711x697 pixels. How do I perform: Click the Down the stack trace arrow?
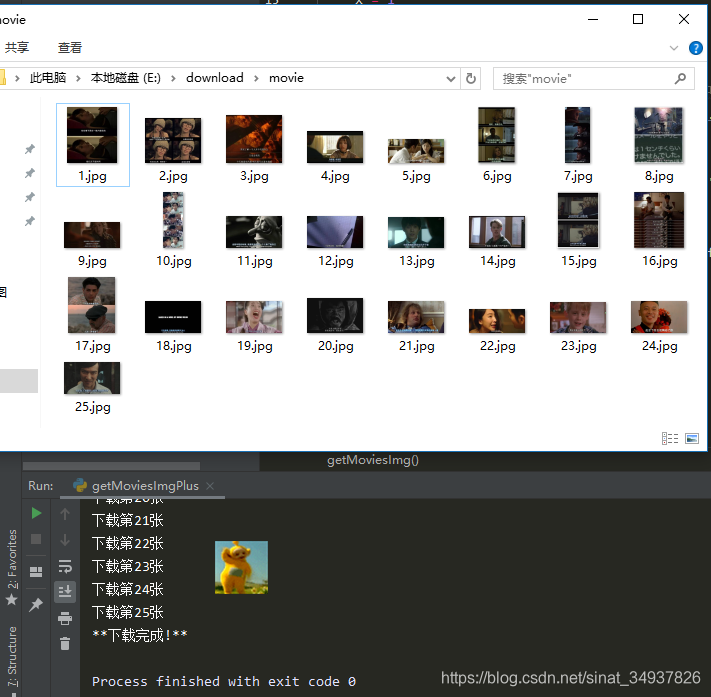pyautogui.click(x=65, y=540)
